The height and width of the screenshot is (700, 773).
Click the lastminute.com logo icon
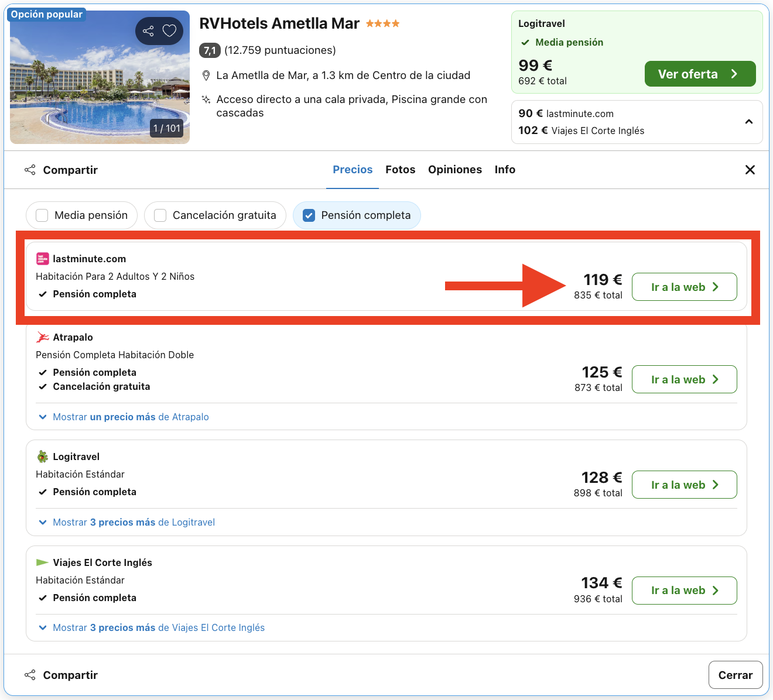click(x=42, y=259)
